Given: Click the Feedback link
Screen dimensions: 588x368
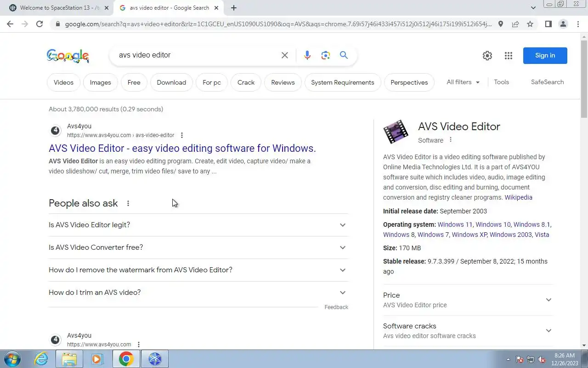Looking at the screenshot, I should [336, 307].
